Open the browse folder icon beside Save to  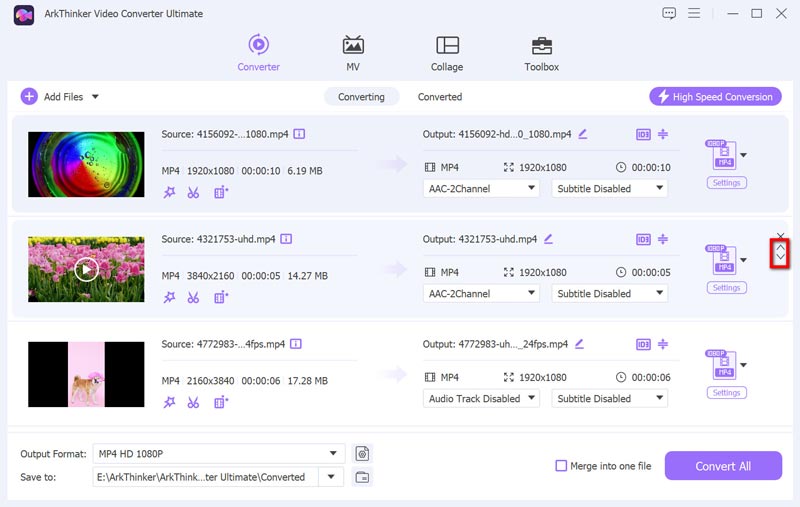[362, 477]
